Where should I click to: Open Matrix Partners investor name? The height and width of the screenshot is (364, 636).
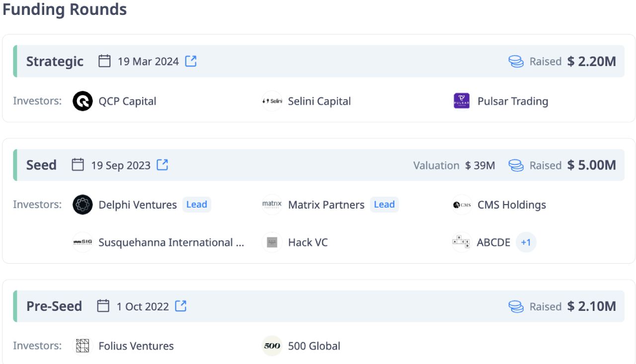coord(326,205)
